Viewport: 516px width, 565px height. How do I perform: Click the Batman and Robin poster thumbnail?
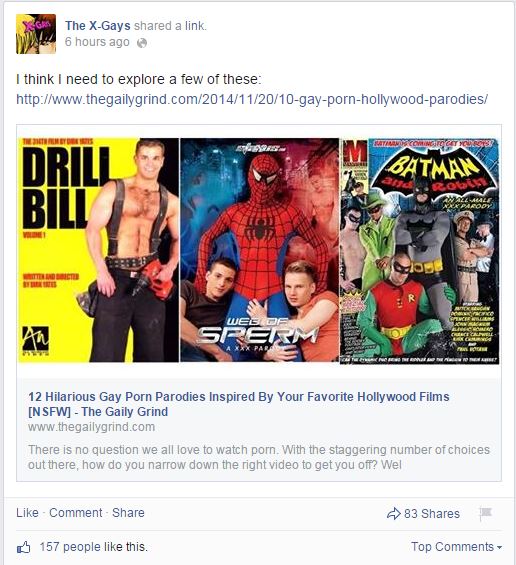point(420,251)
